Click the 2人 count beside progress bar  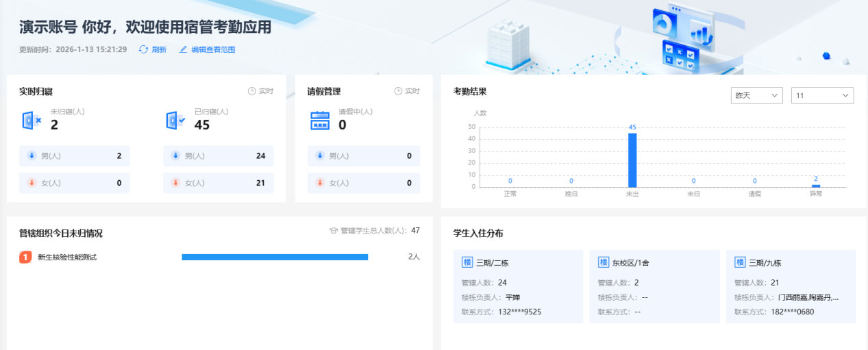coord(414,257)
